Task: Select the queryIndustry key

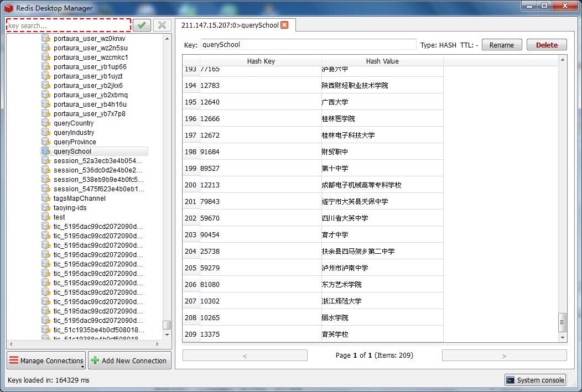Action: coord(74,132)
